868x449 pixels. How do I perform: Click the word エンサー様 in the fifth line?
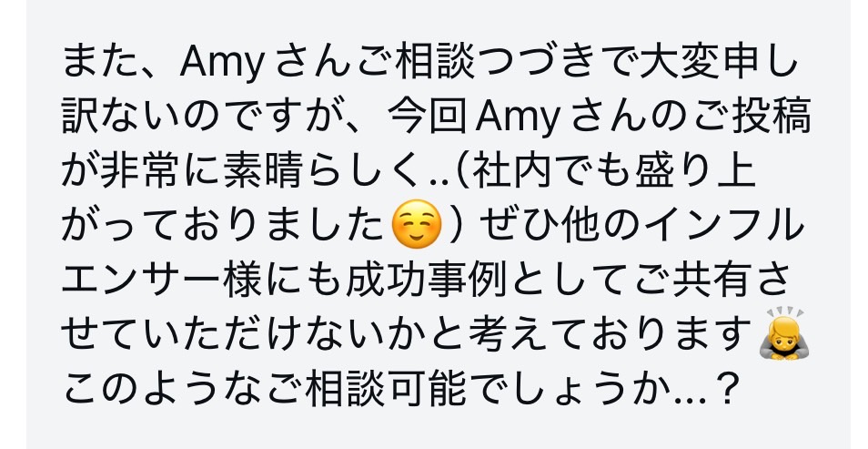(x=161, y=280)
